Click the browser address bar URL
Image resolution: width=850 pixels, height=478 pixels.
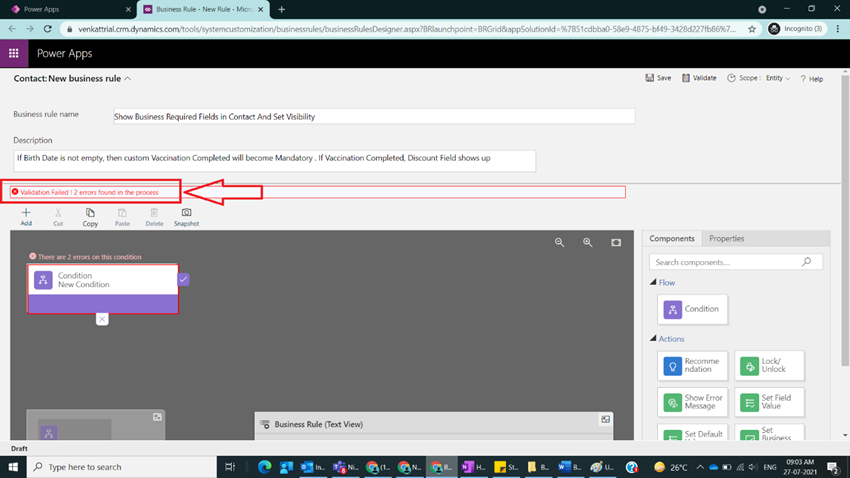407,29
